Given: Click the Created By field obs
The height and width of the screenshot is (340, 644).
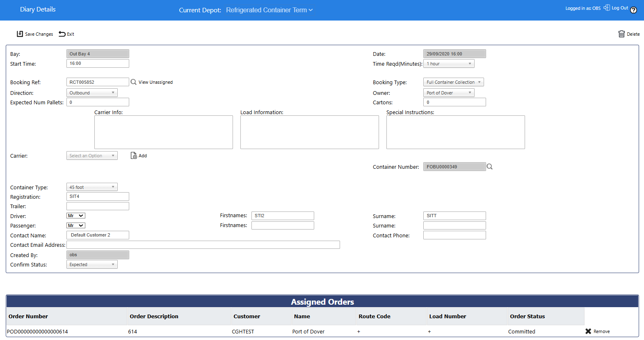Looking at the screenshot, I should (x=98, y=255).
